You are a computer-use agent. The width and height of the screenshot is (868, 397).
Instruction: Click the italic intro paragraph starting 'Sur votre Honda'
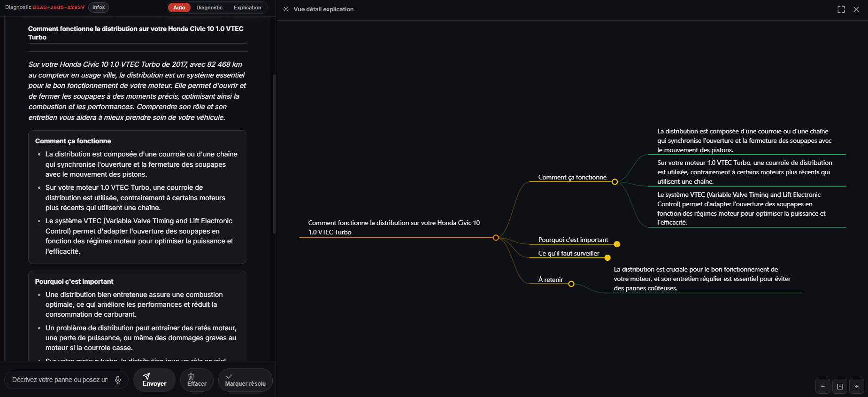[137, 91]
